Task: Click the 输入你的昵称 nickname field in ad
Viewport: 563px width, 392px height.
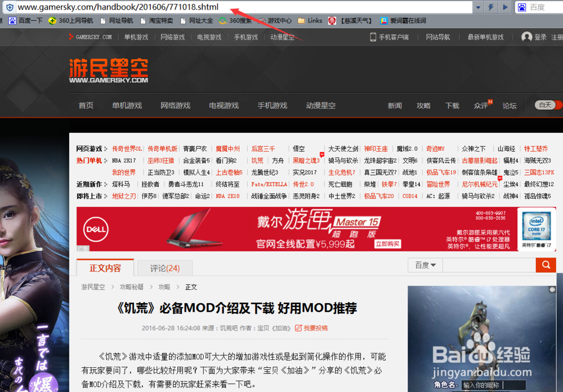Action: click(493, 385)
